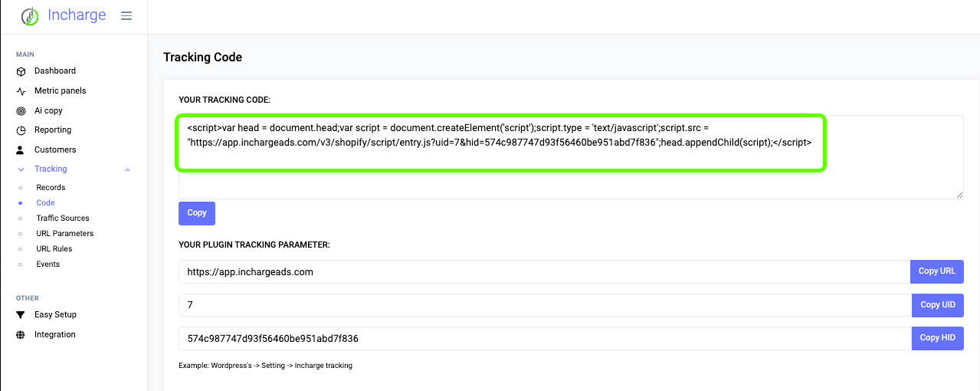
Task: Click the Reporting pie chart icon
Action: pos(21,130)
